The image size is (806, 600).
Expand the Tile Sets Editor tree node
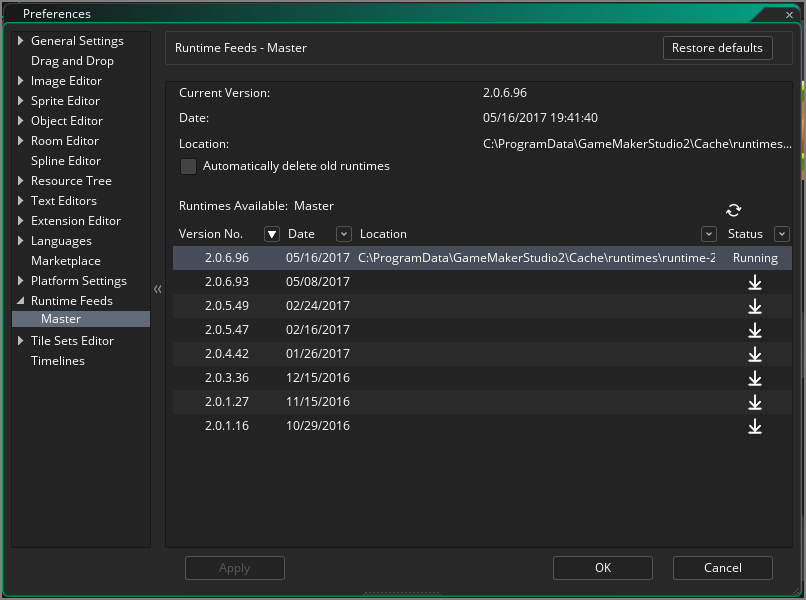[x=21, y=341]
